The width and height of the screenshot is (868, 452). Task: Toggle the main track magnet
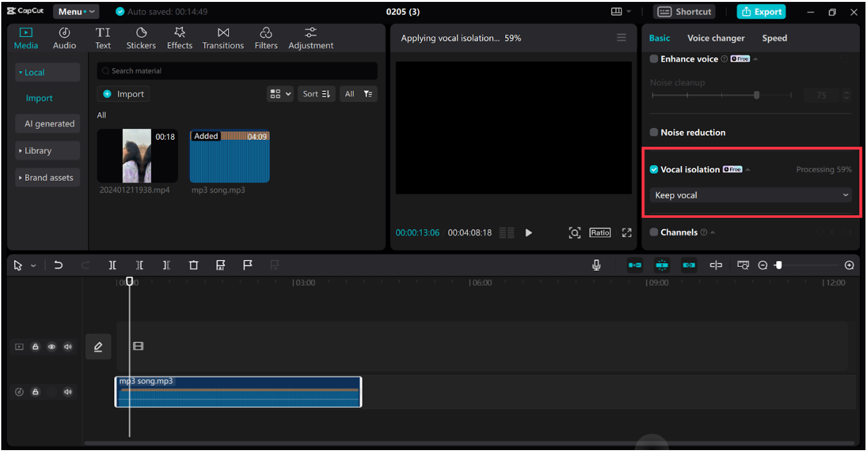point(635,266)
